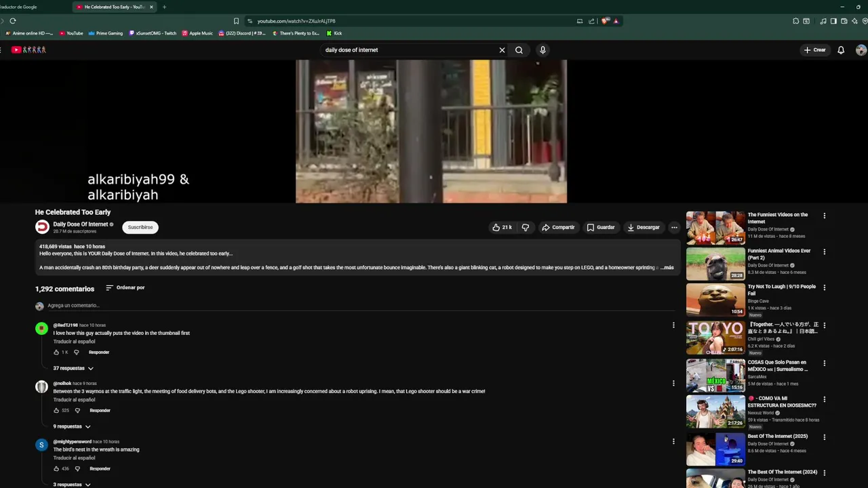Click the video player to pause playback
The width and height of the screenshot is (868, 488).
click(431, 131)
